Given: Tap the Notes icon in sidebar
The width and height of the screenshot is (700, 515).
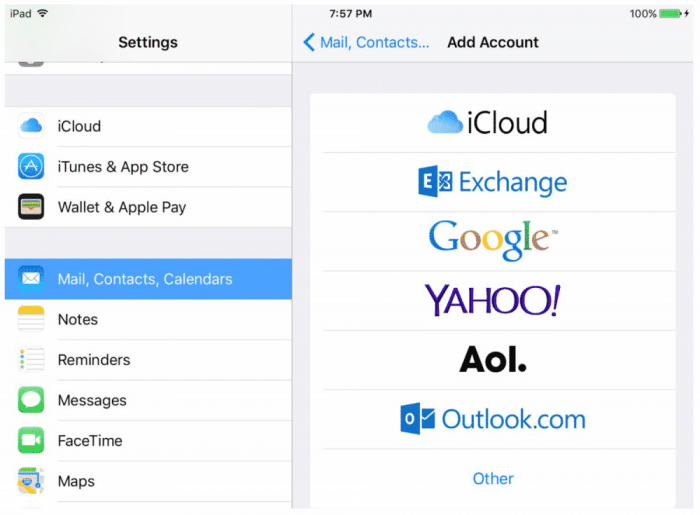Looking at the screenshot, I should [31, 319].
